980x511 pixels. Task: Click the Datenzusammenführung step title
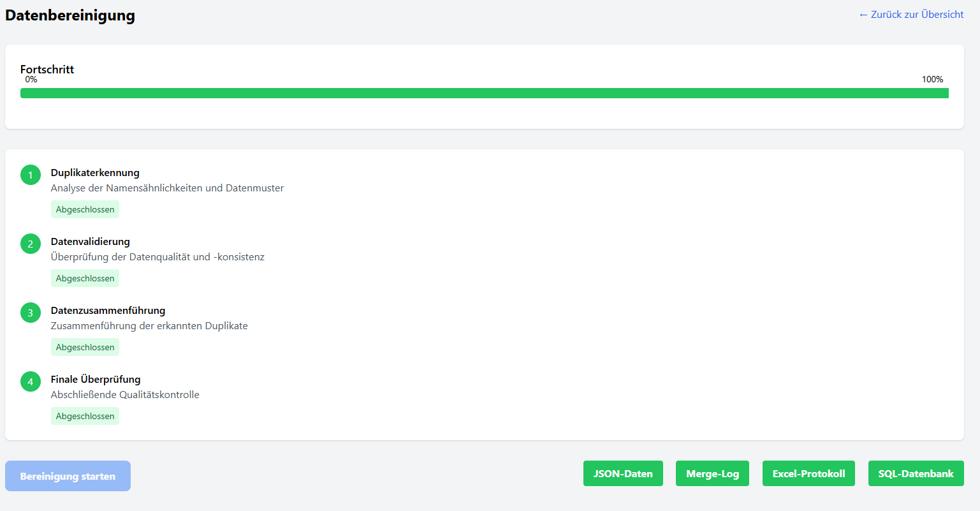108,310
